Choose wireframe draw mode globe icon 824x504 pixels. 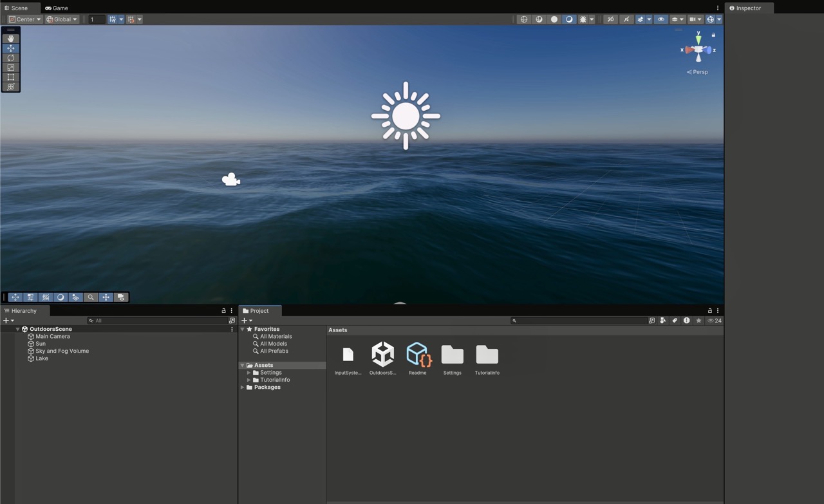[x=524, y=19]
